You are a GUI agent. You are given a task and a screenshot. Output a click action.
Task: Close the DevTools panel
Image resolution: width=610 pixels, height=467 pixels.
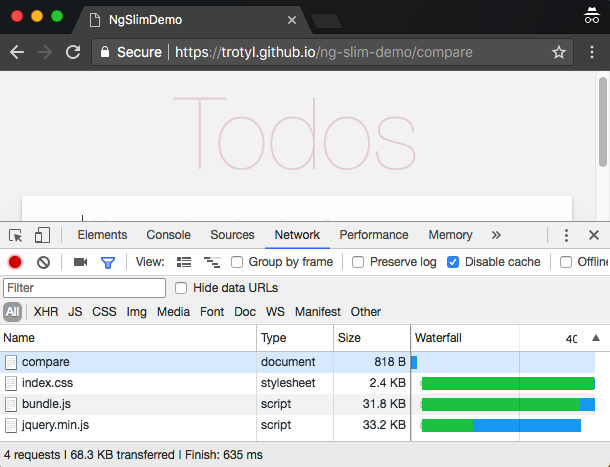(594, 235)
